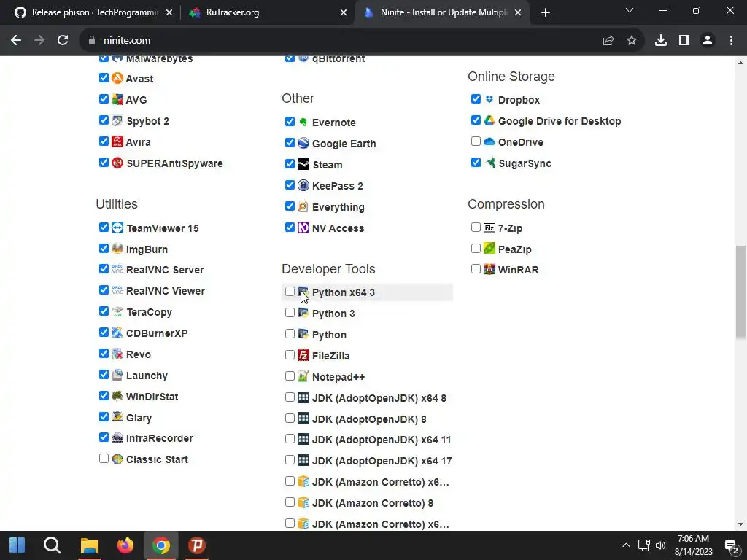The image size is (747, 560).
Task: Click the OneDrive cloud icon
Action: [x=489, y=141]
